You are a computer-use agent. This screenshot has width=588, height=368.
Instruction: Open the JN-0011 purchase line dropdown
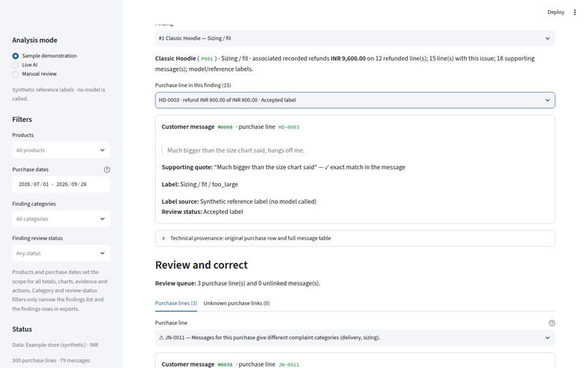click(x=355, y=337)
